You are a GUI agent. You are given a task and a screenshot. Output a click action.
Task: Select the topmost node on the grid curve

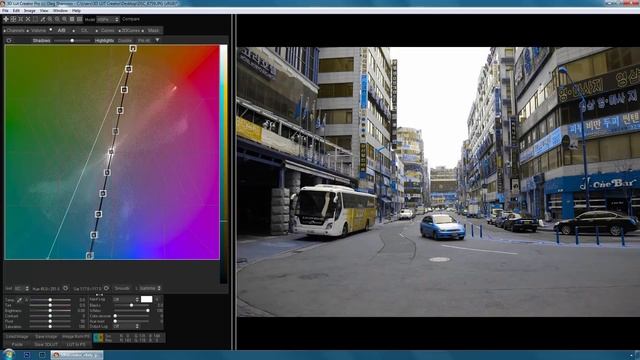click(133, 48)
